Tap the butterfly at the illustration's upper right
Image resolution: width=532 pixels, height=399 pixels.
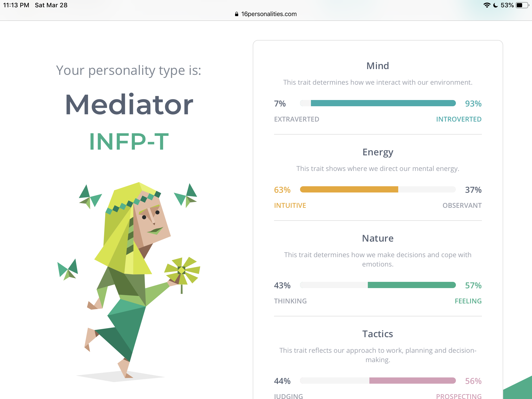pos(186,195)
